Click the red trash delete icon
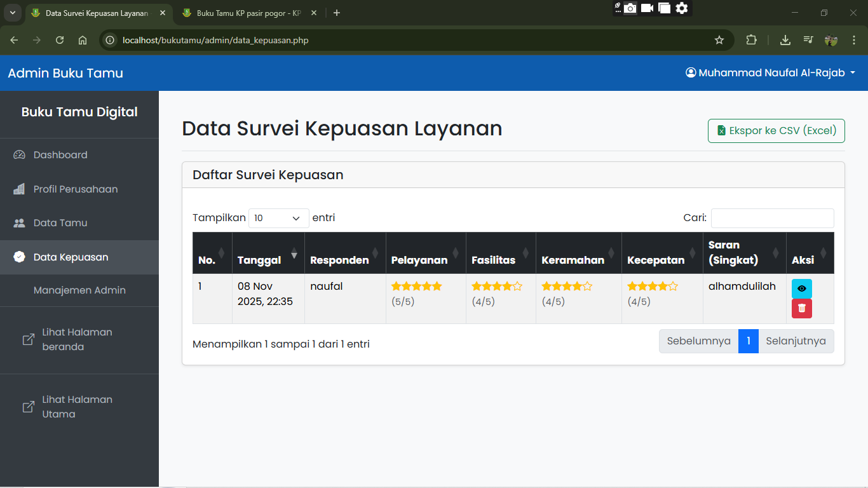 tap(801, 308)
